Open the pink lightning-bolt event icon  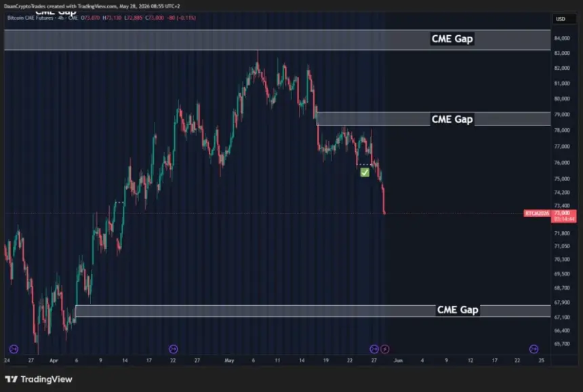pos(385,349)
